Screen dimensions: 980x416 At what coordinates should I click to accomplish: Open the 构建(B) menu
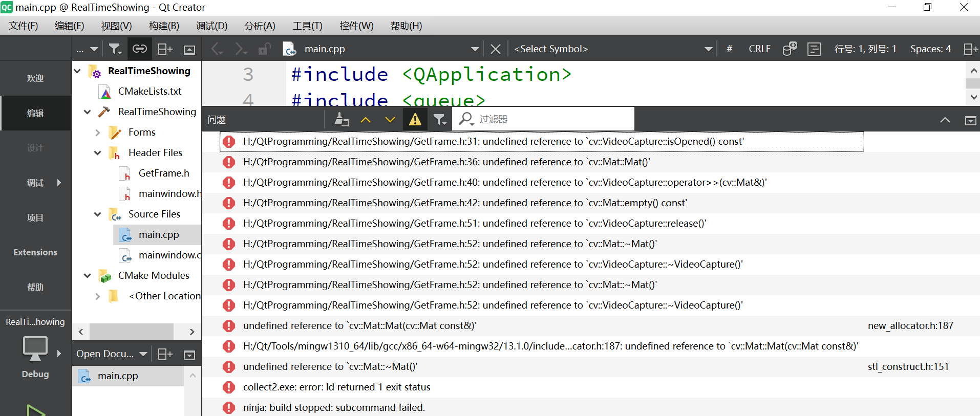[164, 26]
